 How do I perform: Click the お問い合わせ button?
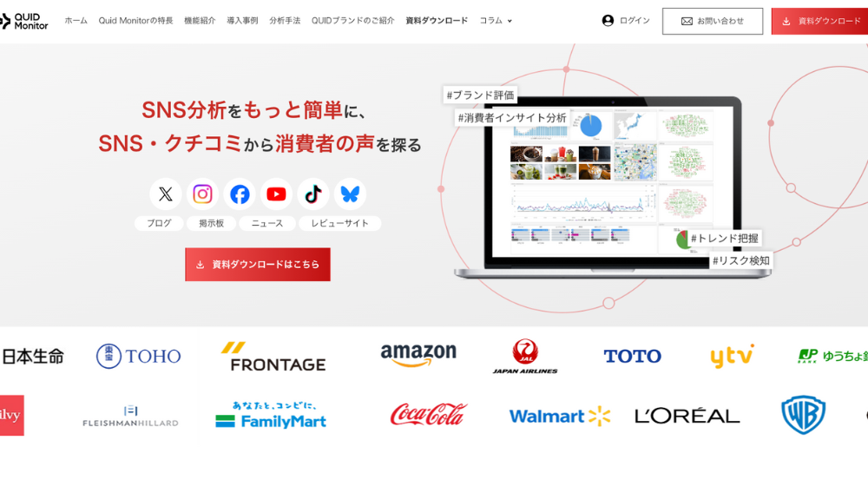(x=713, y=21)
